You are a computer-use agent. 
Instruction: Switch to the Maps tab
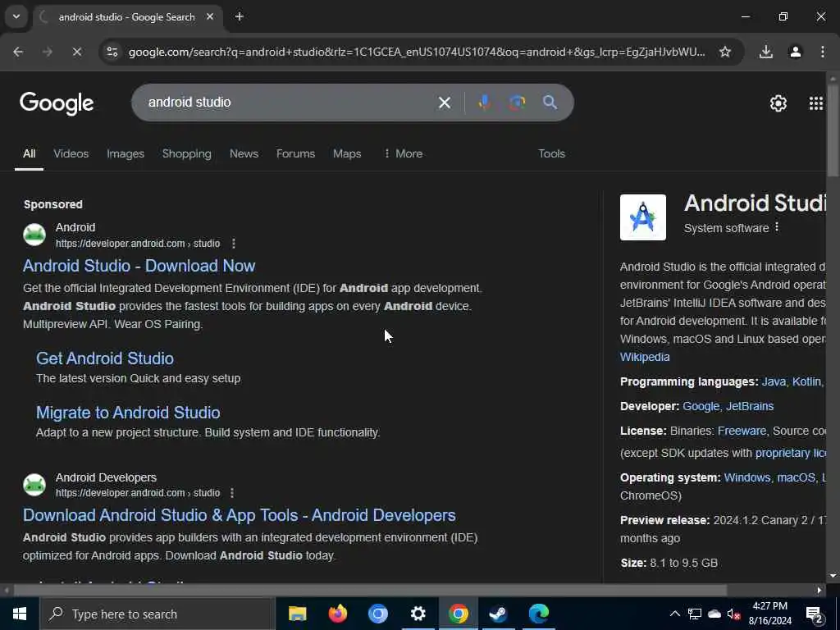[x=347, y=153]
